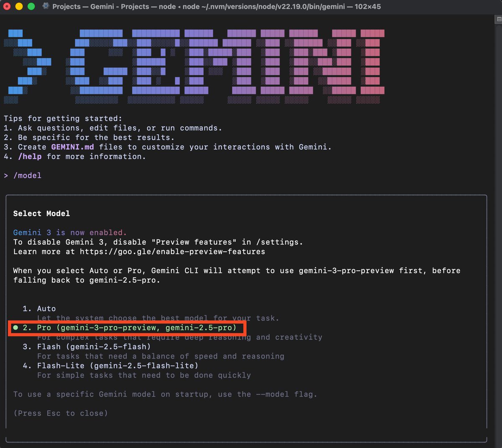Select Flash-Lite (gemini-2.5-flash-lite) model option
The height and width of the screenshot is (448, 502).
(x=110, y=366)
